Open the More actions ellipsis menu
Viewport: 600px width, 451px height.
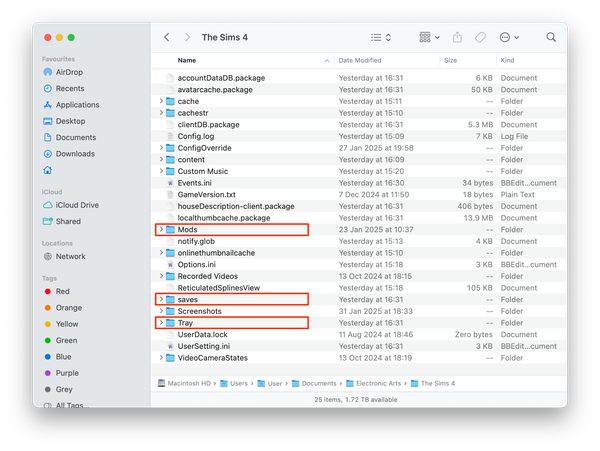tap(508, 37)
